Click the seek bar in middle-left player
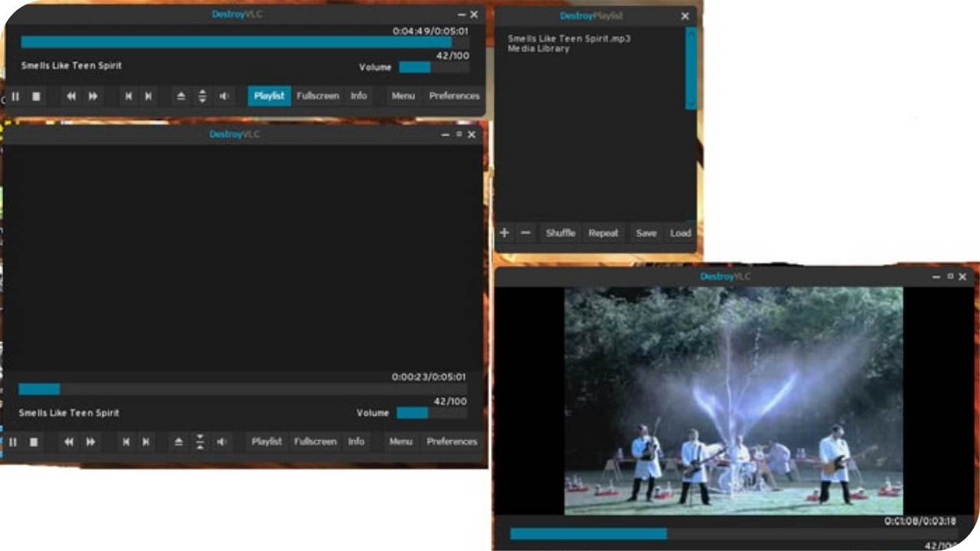The width and height of the screenshot is (980, 551). click(243, 389)
